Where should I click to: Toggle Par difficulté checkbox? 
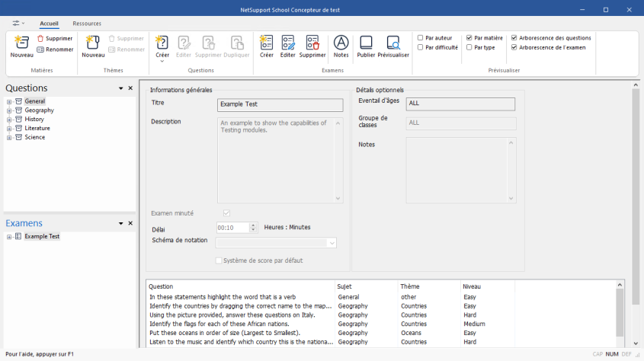coord(420,47)
